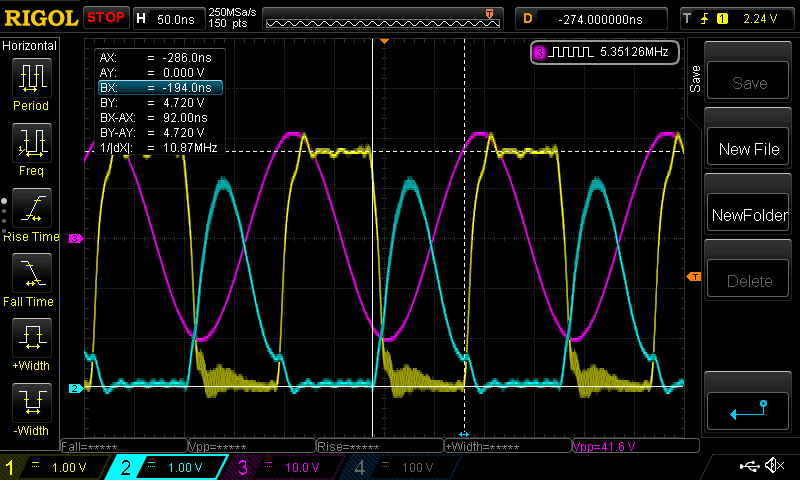The image size is (800, 480).
Task: Click the cursor B position arrow handle
Action: click(x=464, y=434)
